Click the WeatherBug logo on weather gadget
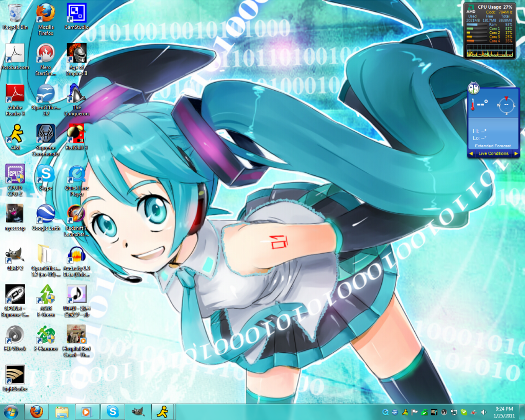 click(x=473, y=88)
